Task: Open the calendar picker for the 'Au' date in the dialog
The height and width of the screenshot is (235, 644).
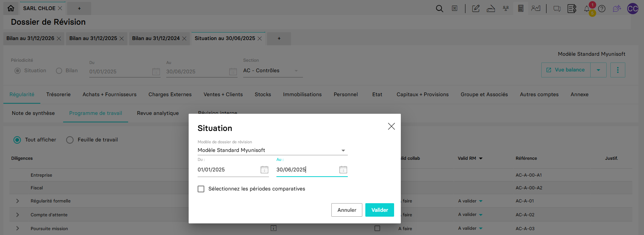Action: click(343, 170)
